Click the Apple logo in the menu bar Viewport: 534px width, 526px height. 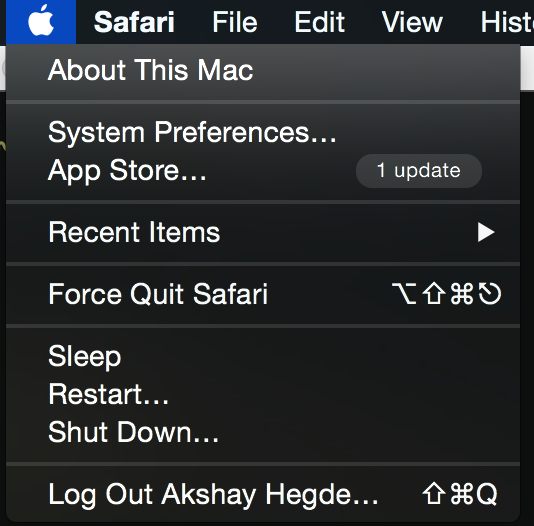41,22
